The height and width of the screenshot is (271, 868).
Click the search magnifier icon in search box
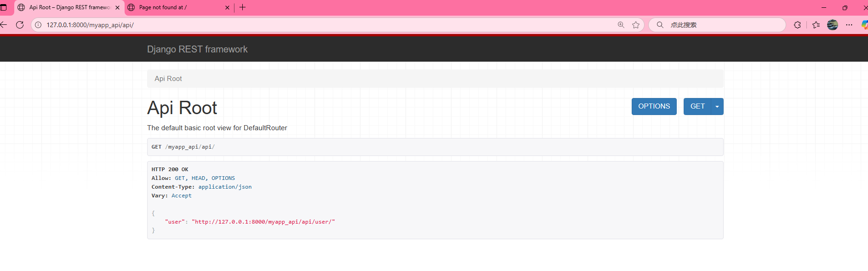click(x=660, y=25)
